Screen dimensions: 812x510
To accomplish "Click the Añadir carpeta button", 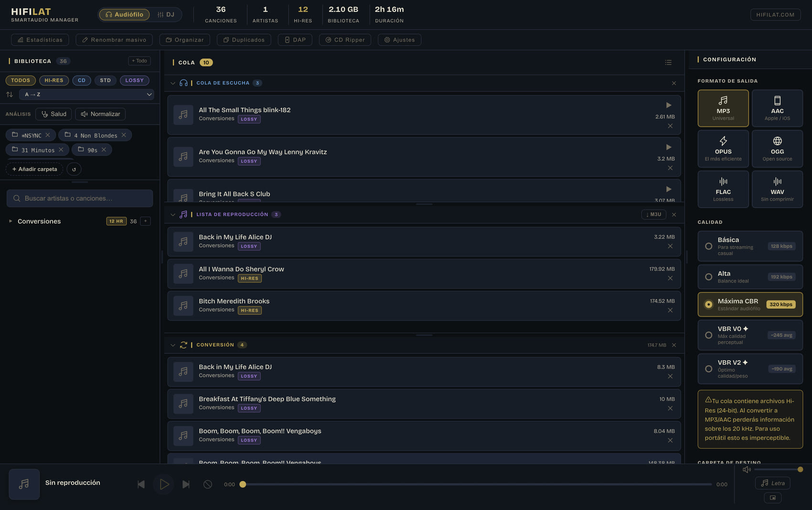I will click(34, 169).
